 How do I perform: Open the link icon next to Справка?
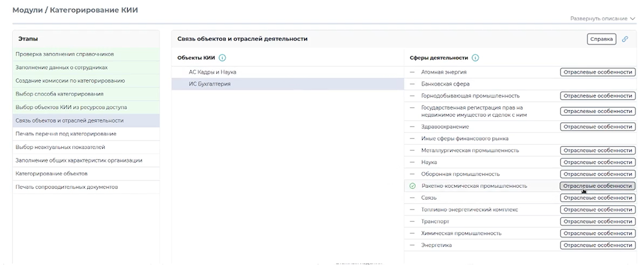pyautogui.click(x=625, y=39)
